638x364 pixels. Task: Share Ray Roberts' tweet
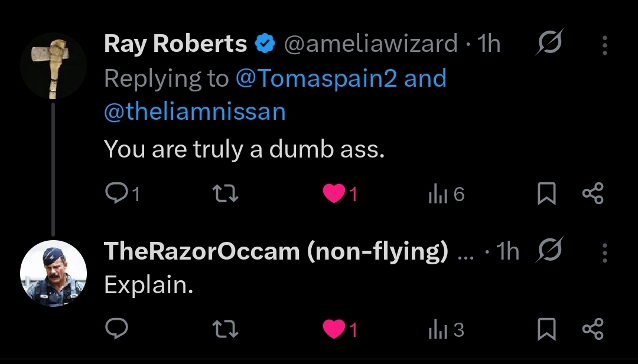(x=593, y=194)
